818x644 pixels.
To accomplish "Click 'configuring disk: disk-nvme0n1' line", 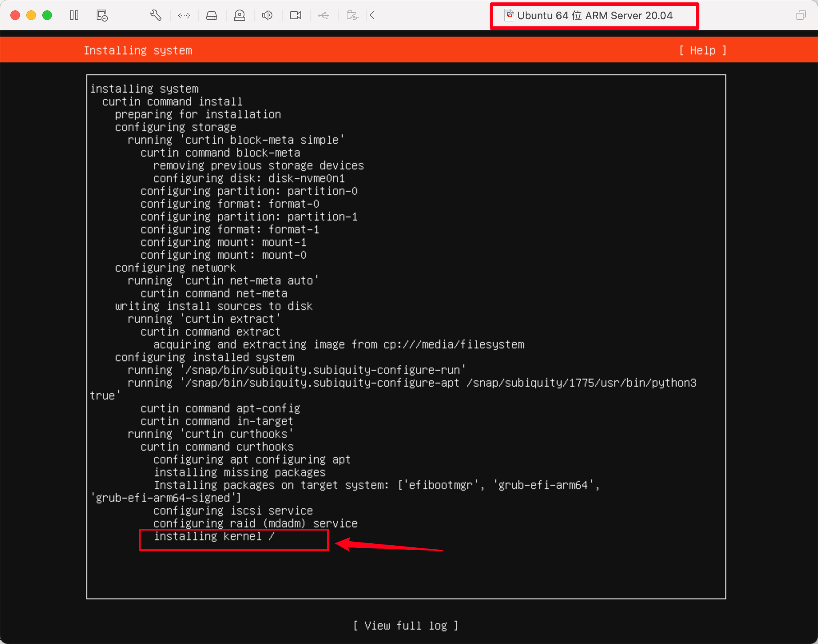I will coord(249,178).
